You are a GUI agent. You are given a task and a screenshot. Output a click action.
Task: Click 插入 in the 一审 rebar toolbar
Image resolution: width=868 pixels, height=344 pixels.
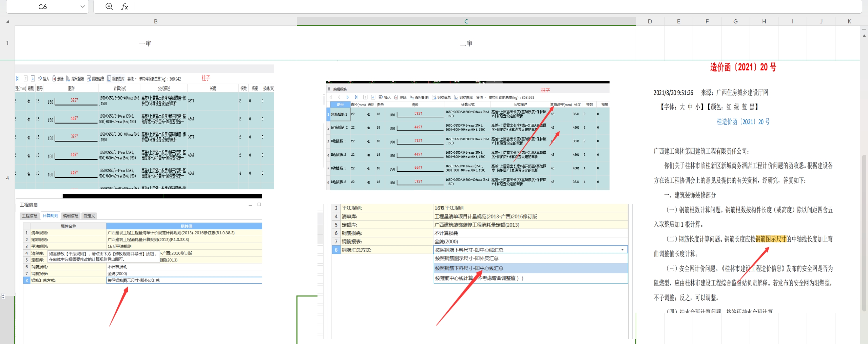[x=43, y=79]
